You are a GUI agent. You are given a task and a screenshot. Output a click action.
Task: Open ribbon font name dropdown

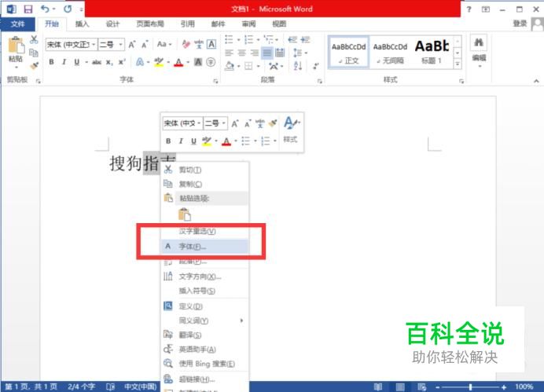click(x=94, y=44)
